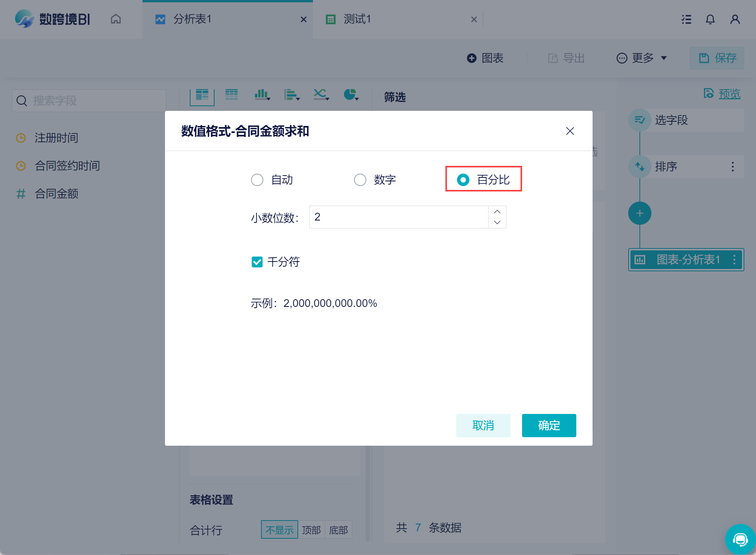Viewport: 756px width, 555px height.
Task: Click the task list icon in header
Action: point(686,19)
